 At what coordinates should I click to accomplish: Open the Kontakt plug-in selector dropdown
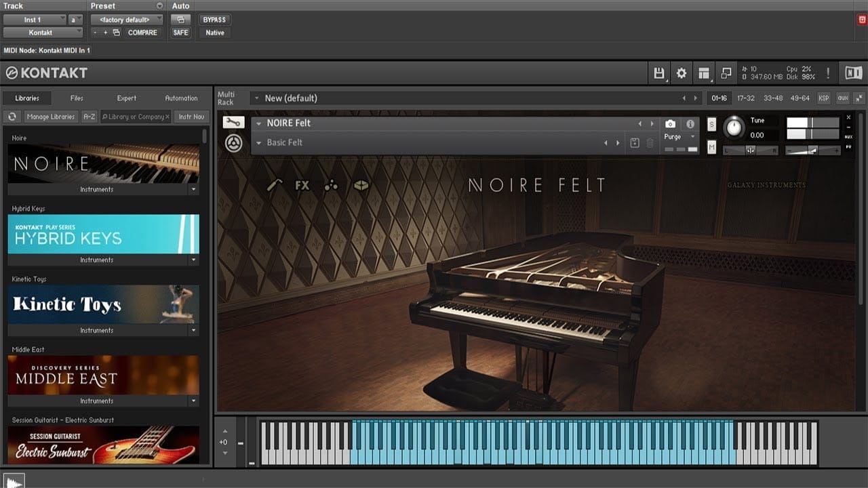(43, 33)
